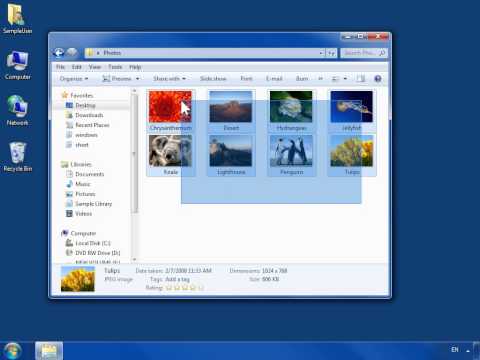
Task: Show more toolbar commands chevron
Action: [x=320, y=79]
